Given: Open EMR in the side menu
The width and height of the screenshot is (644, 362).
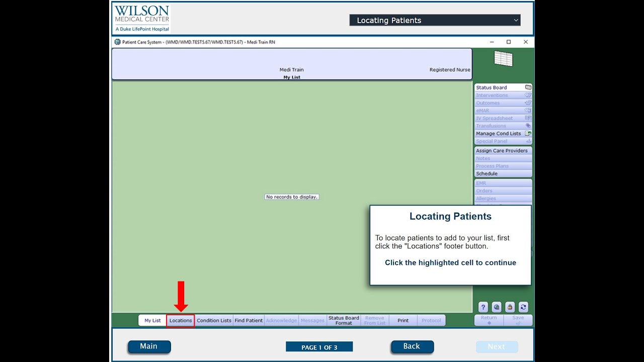Looking at the screenshot, I should [503, 183].
